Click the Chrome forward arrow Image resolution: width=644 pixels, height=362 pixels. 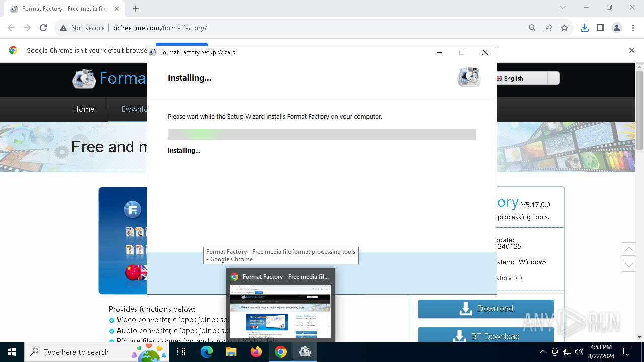pyautogui.click(x=27, y=28)
